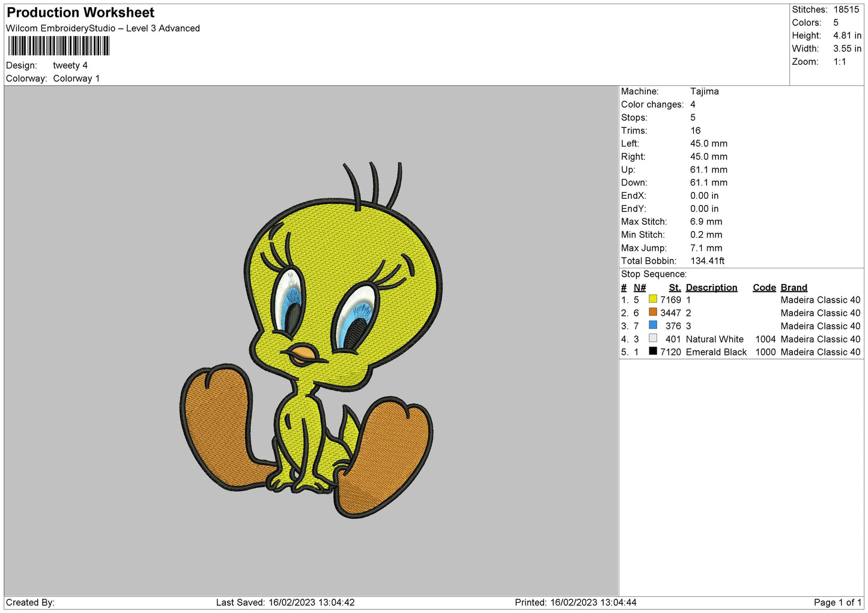Click the yellow color swatch 7169
The image size is (868, 613).
[x=653, y=299]
